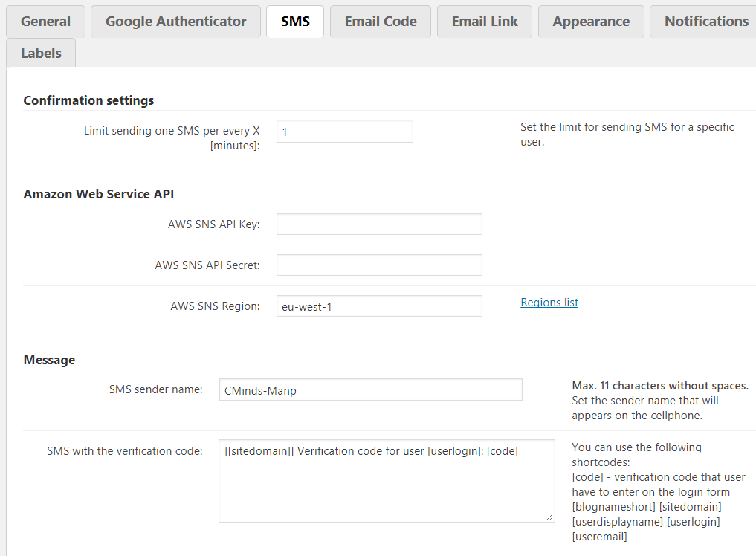756x556 pixels.
Task: Switch to the Appearance tab
Action: pos(591,22)
